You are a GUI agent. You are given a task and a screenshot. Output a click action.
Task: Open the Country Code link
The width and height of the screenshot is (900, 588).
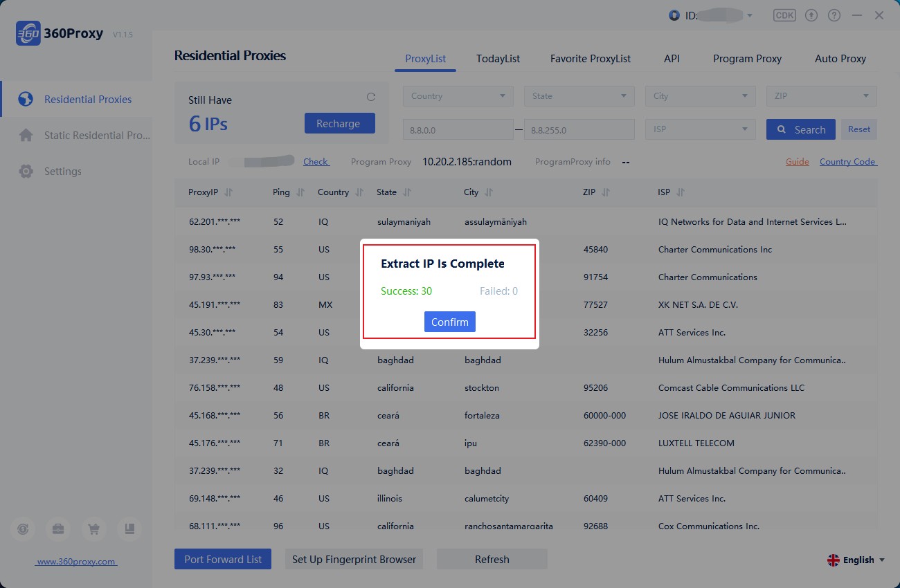point(848,161)
